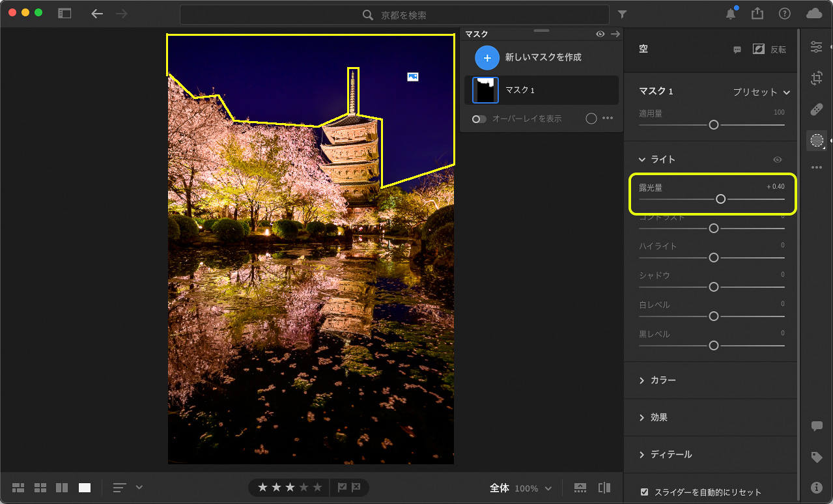
Task: Select マスク 1 thumbnail in mask list
Action: (485, 90)
